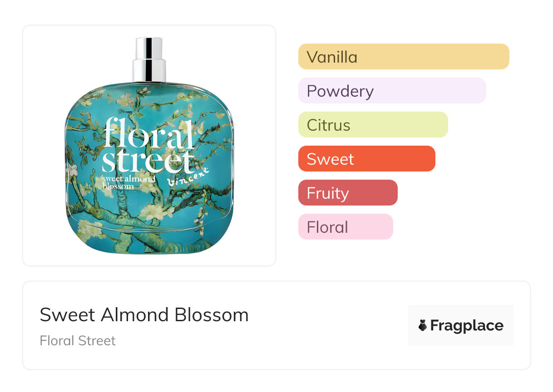Click the silver spray cap on bottle
553x392 pixels.
[x=149, y=59]
